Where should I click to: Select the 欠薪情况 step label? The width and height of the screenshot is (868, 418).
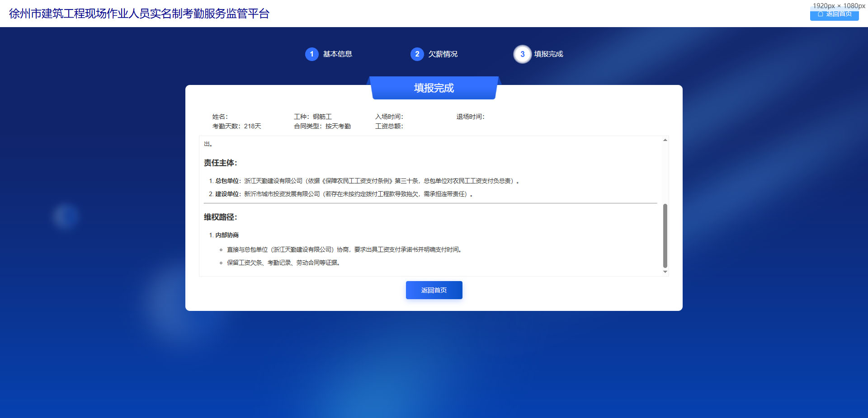pos(443,54)
